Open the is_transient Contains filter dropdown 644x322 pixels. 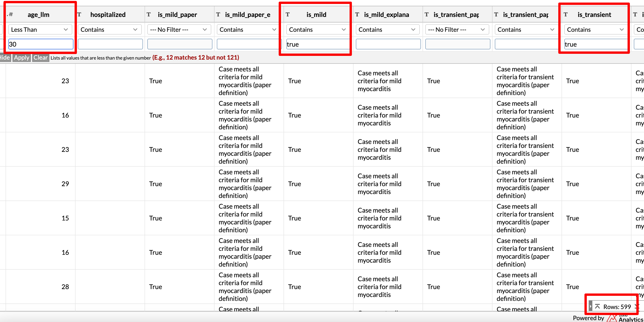click(595, 29)
